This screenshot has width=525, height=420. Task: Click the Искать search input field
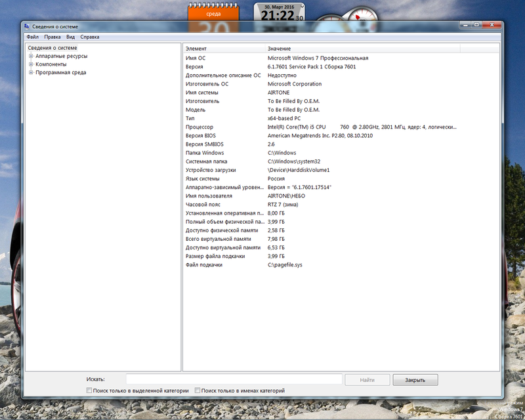(234, 379)
